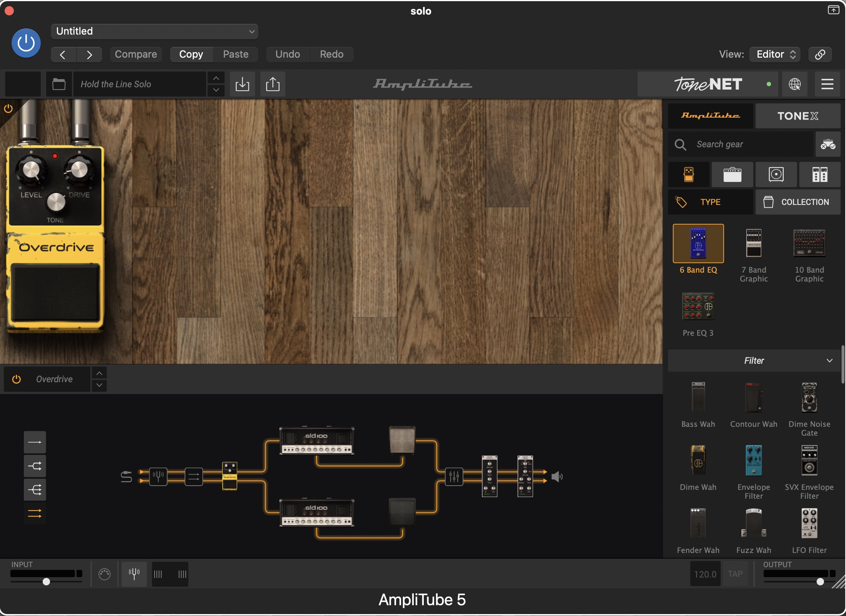Click the tuner icon in bottom bar
Image resolution: width=846 pixels, height=616 pixels.
[x=134, y=574]
